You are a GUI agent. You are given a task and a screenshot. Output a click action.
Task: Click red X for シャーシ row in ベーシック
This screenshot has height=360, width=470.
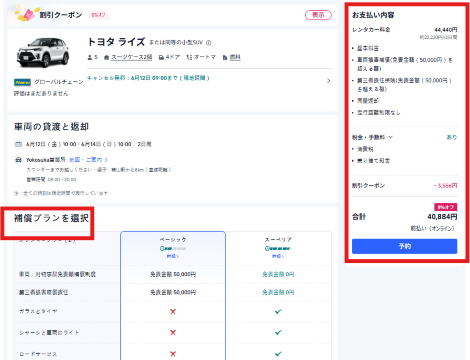click(173, 333)
